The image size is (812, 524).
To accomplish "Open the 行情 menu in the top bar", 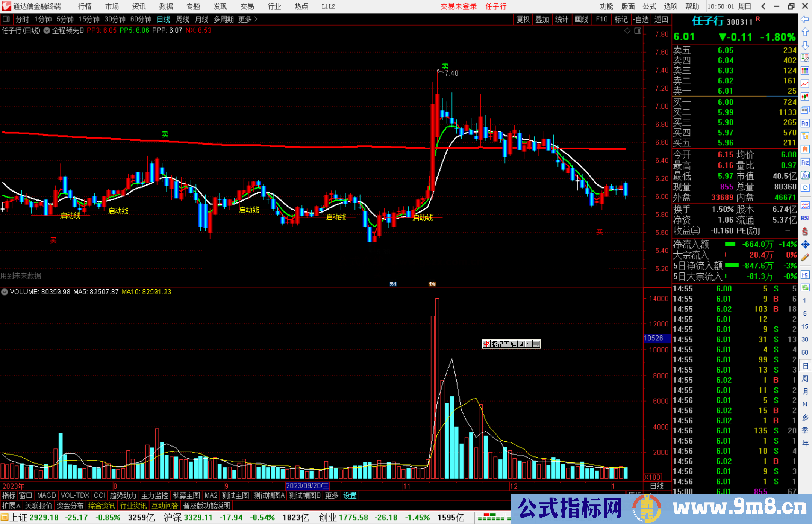I will click(85, 6).
